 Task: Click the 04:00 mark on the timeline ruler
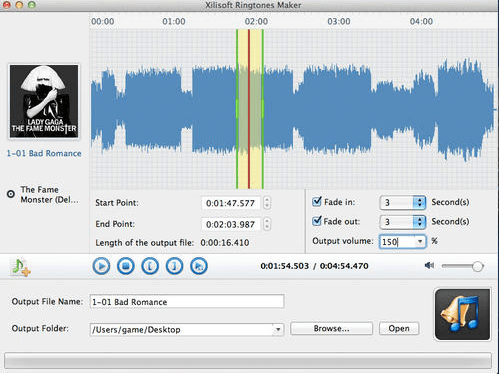click(x=421, y=21)
